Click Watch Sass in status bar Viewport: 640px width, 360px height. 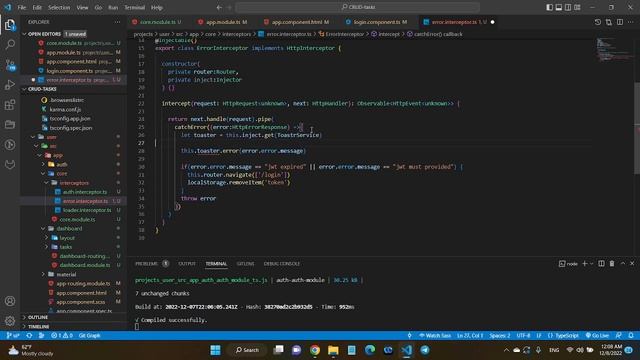435,336
